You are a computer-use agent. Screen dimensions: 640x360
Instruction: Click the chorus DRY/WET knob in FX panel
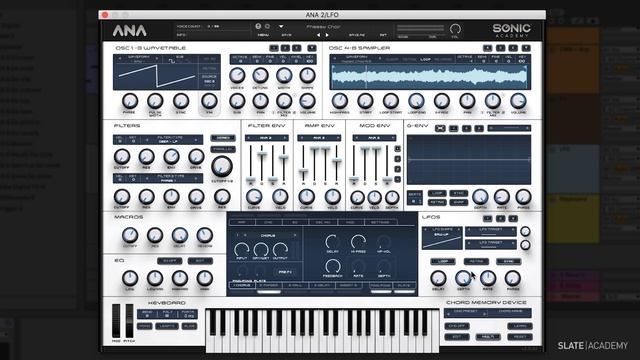click(x=260, y=249)
